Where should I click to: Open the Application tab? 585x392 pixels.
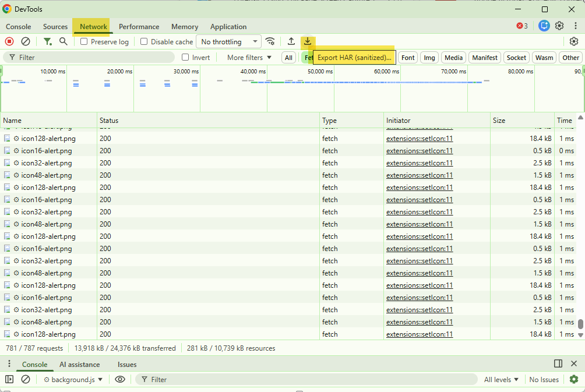(228, 26)
